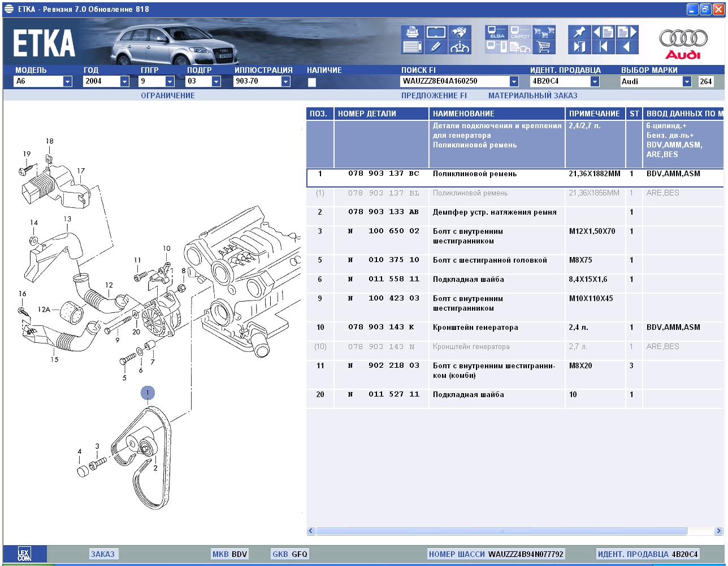Click the GKB GFQ status entry
The height and width of the screenshot is (566, 728).
[x=290, y=554]
